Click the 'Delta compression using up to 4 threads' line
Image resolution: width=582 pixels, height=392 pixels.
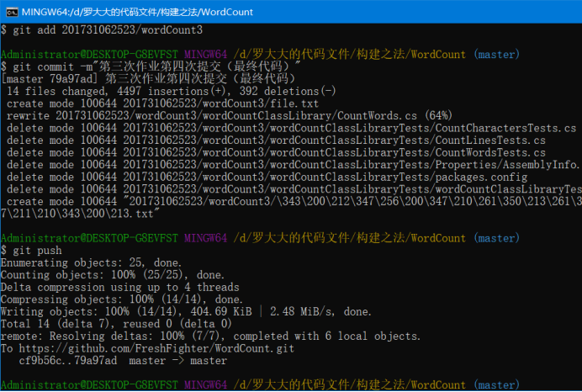(x=120, y=288)
